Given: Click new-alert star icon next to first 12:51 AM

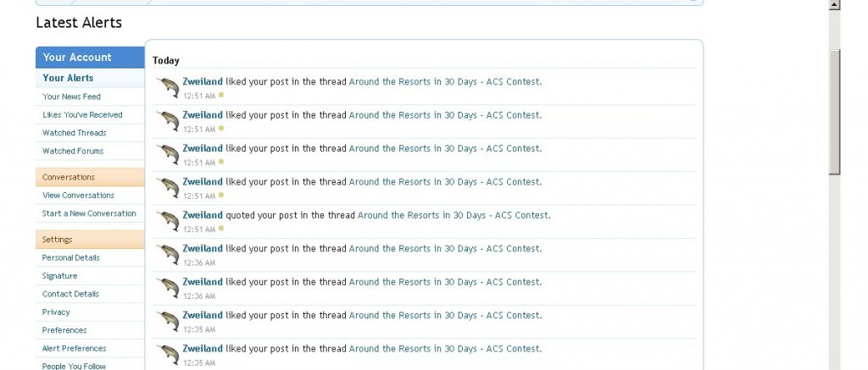Looking at the screenshot, I should tap(221, 95).
